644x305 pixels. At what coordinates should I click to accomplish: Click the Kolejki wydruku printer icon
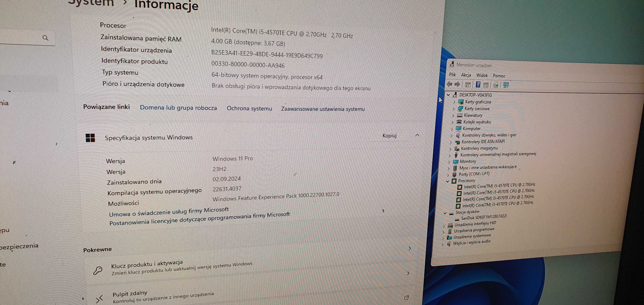tap(459, 122)
